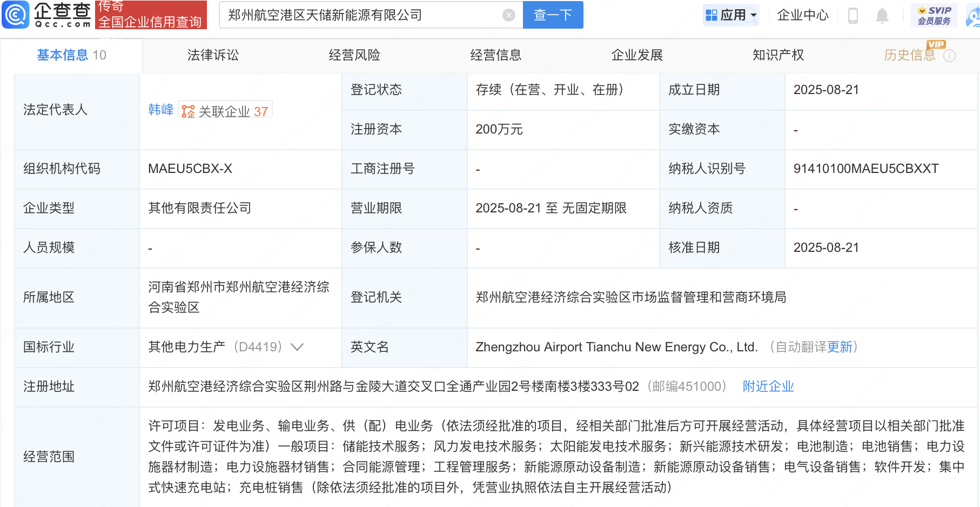This screenshot has height=507, width=980.
Task: Click the 关联企业 relation graph icon
Action: [188, 111]
